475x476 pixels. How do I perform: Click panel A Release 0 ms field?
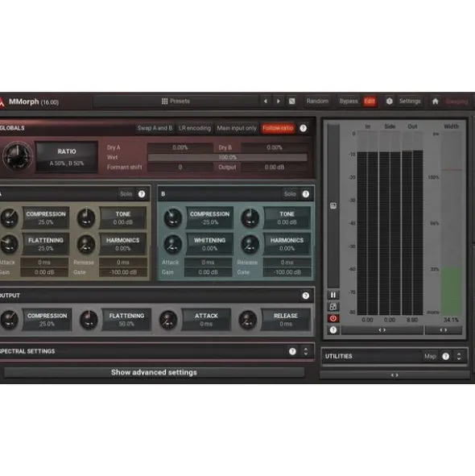pos(123,263)
